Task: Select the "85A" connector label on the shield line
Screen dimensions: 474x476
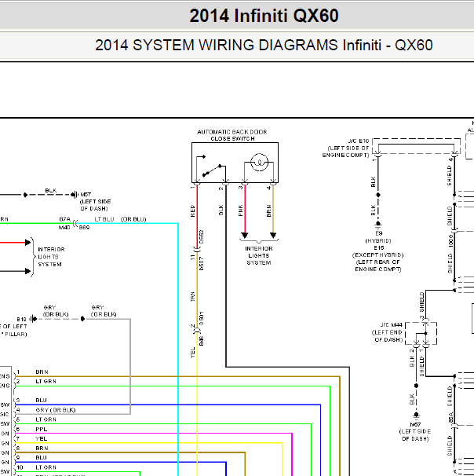Action: click(450, 418)
